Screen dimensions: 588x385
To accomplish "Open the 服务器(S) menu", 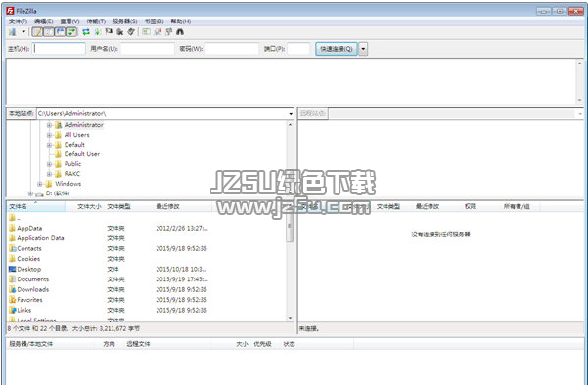I will tap(125, 21).
